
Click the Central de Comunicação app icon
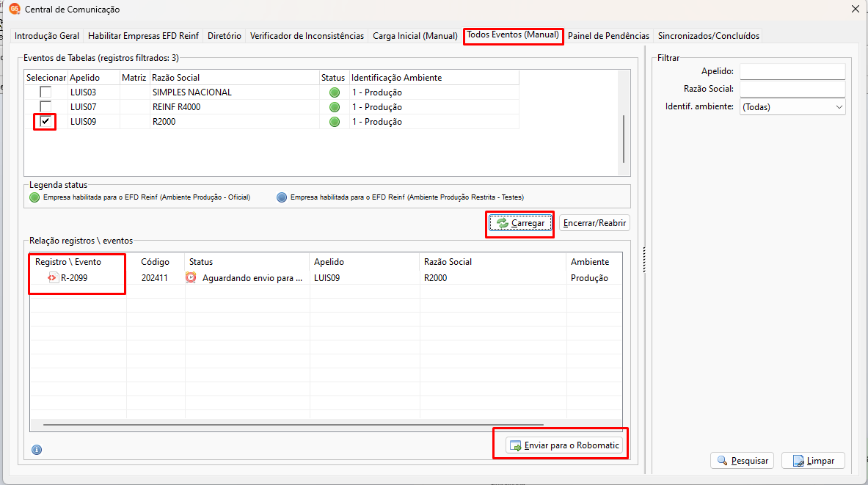(15, 9)
